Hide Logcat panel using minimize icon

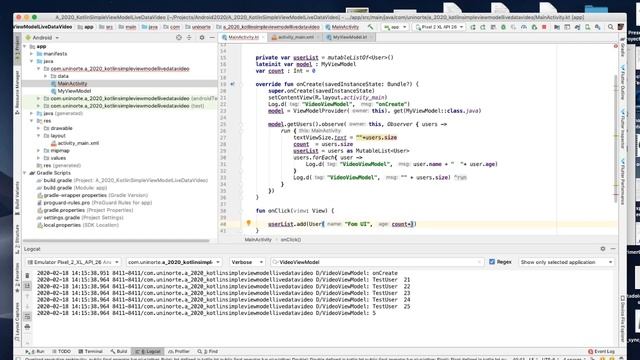[613, 249]
